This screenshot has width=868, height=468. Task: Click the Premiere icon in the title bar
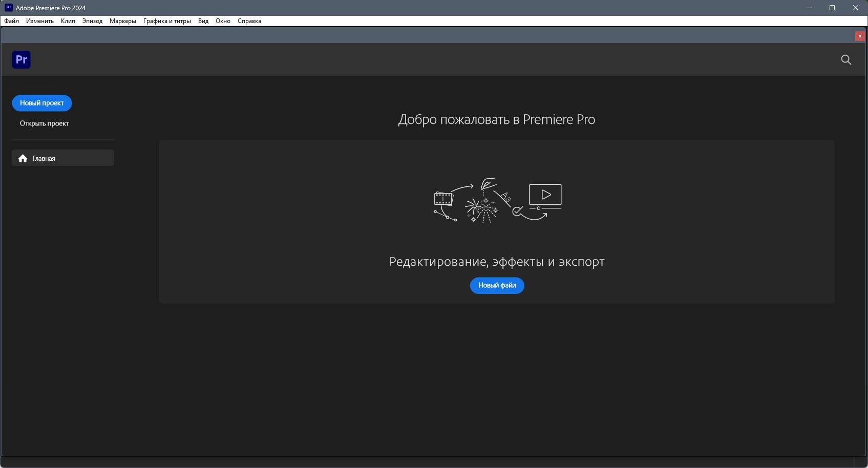pos(8,8)
